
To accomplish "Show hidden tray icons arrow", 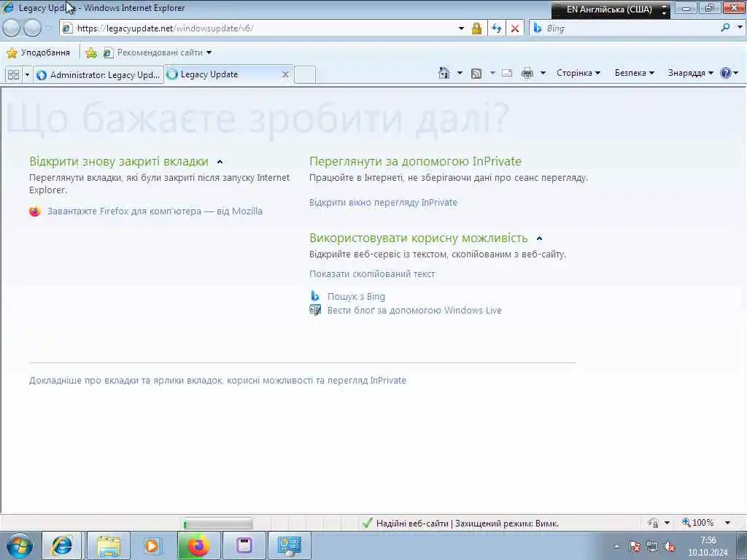I will click(x=616, y=547).
